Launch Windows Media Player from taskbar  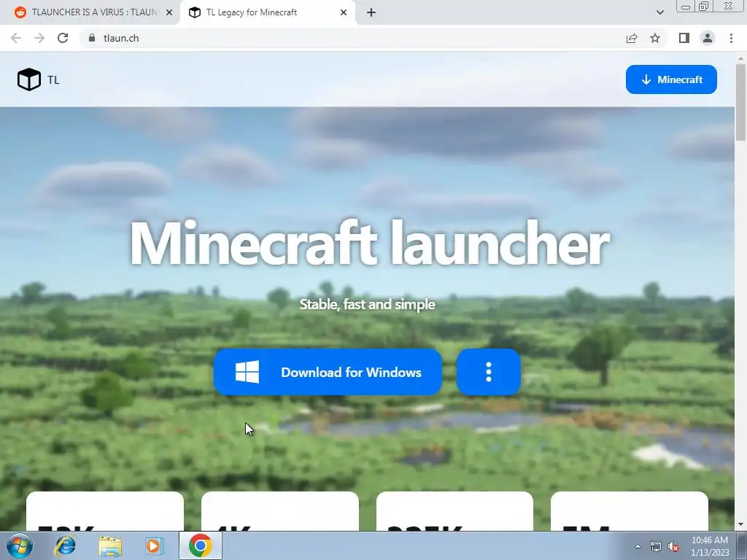[x=154, y=545]
